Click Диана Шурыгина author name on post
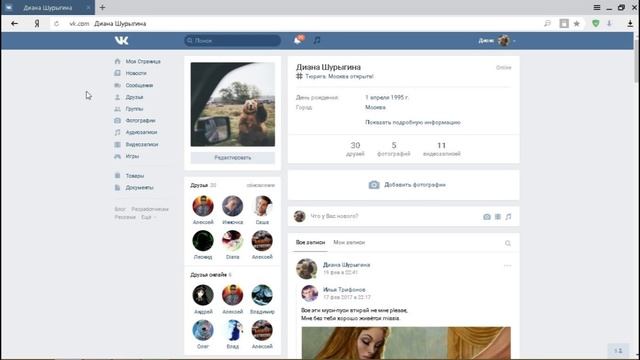 (347, 265)
